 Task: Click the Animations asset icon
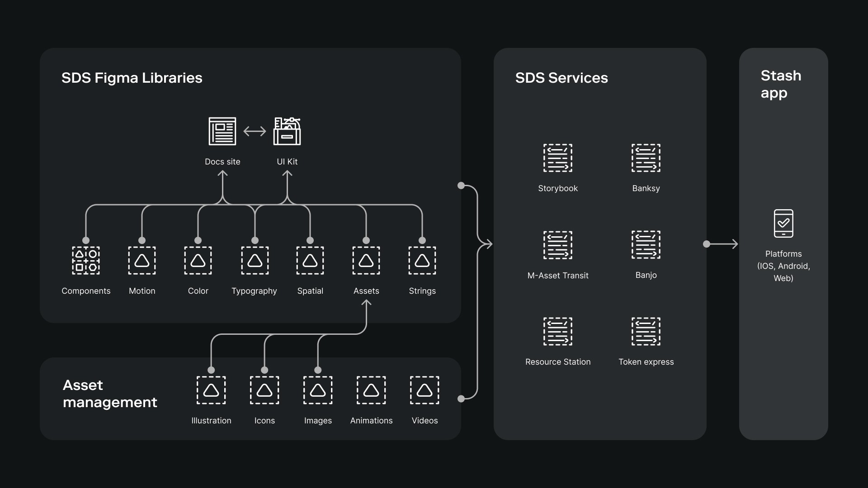point(371,390)
